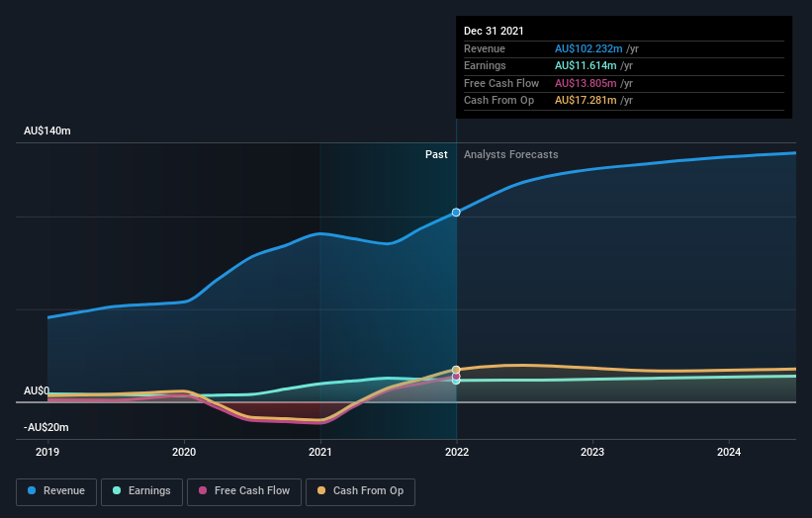Click the AU$102.232m revenue value
Viewport: 812px width, 518px height.
pyautogui.click(x=588, y=48)
